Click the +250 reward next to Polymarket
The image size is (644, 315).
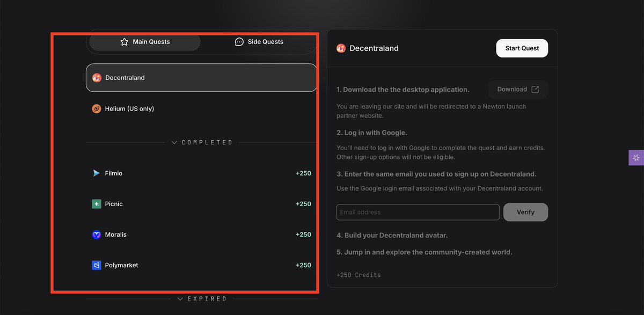[x=303, y=265]
